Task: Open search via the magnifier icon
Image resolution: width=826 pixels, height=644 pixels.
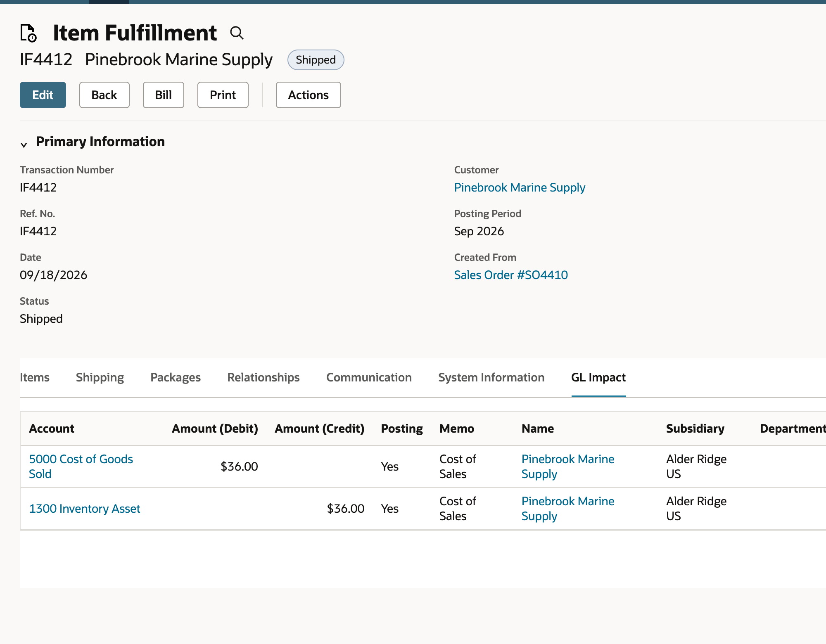Action: 237,33
